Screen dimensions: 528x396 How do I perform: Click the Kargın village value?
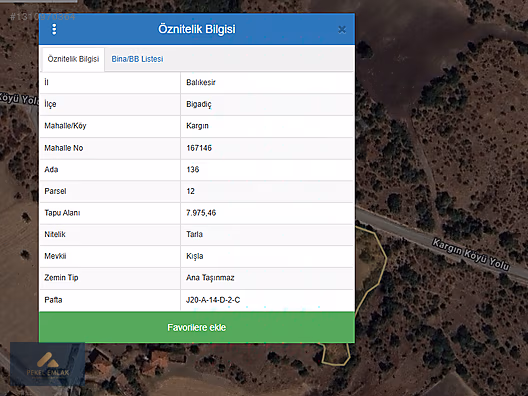[x=197, y=126]
